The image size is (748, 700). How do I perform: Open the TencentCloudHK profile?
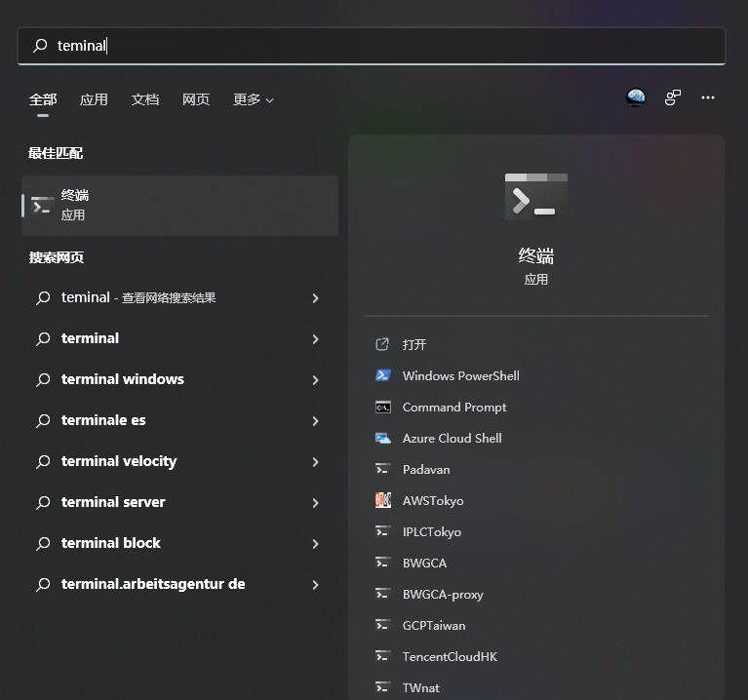tap(450, 657)
